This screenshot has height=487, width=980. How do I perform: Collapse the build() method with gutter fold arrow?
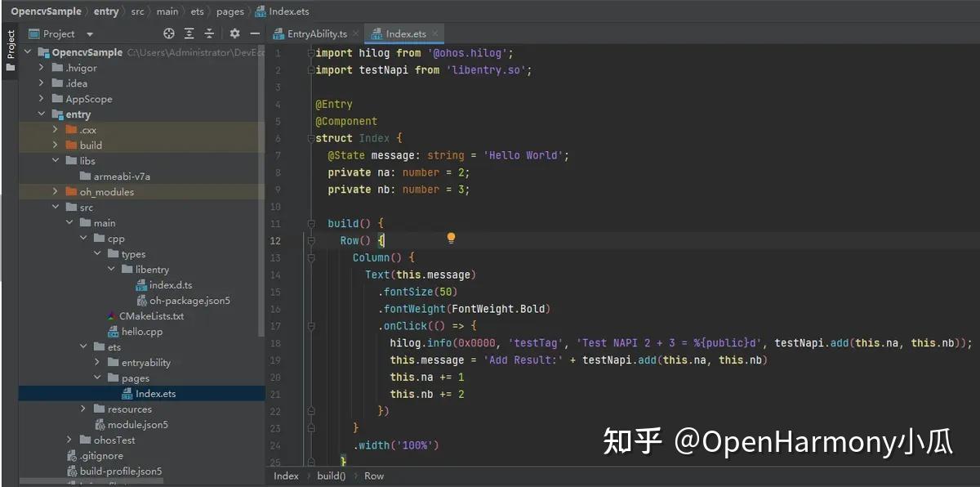[x=311, y=223]
